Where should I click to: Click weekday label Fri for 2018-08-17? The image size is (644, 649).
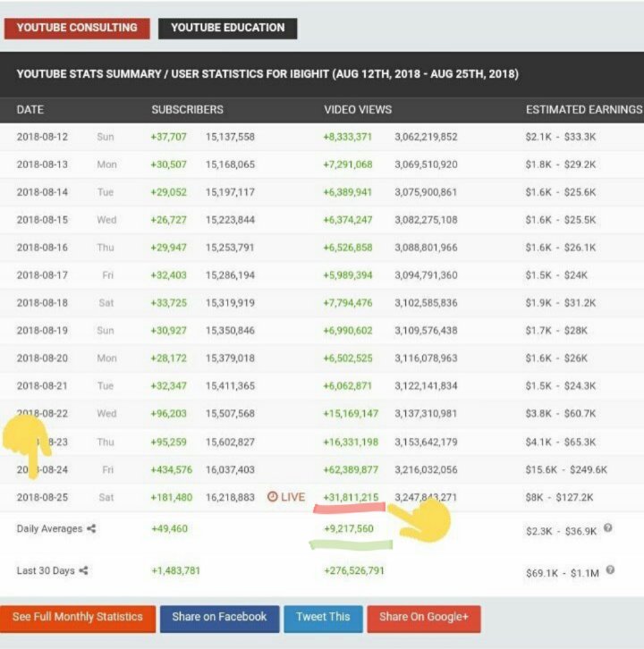point(107,275)
